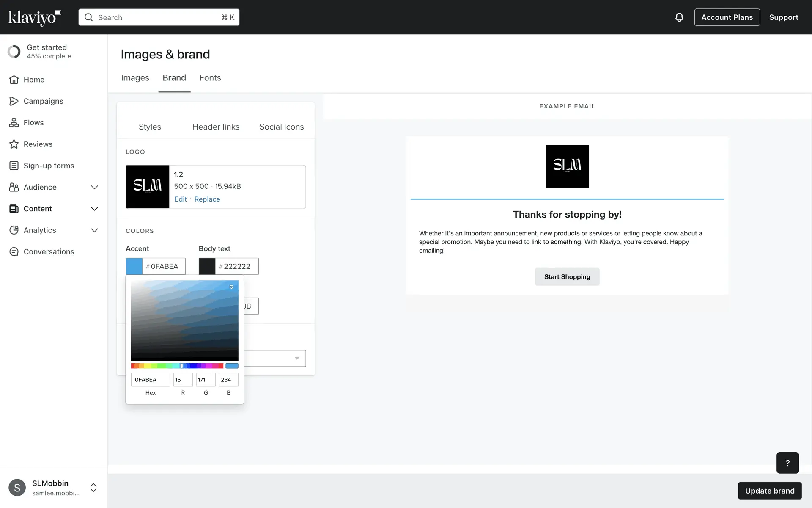
Task: Open the SLMobbin account switcher
Action: click(93, 488)
